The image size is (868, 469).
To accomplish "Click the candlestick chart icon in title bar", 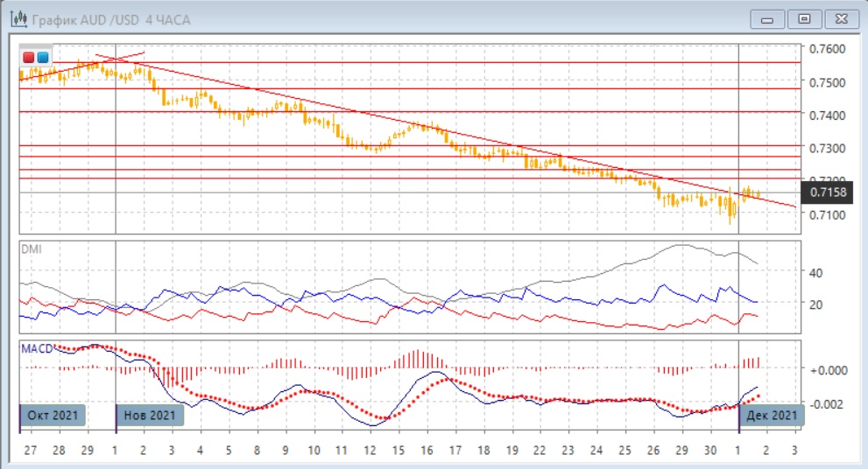I will [17, 18].
